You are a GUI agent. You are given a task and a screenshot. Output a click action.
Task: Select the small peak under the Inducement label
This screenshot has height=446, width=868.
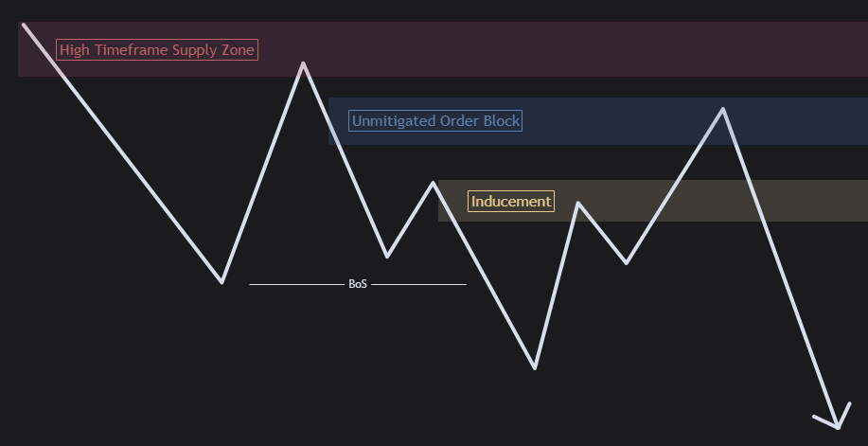click(x=578, y=204)
